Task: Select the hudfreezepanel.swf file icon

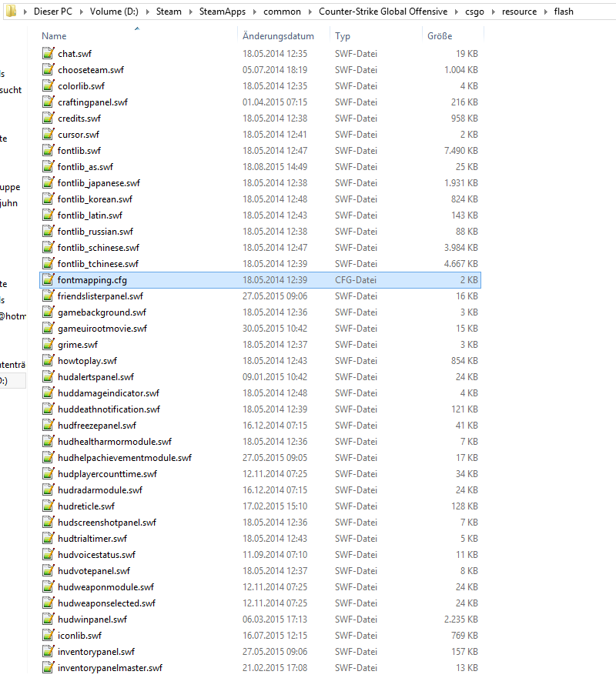Action: pyautogui.click(x=49, y=425)
